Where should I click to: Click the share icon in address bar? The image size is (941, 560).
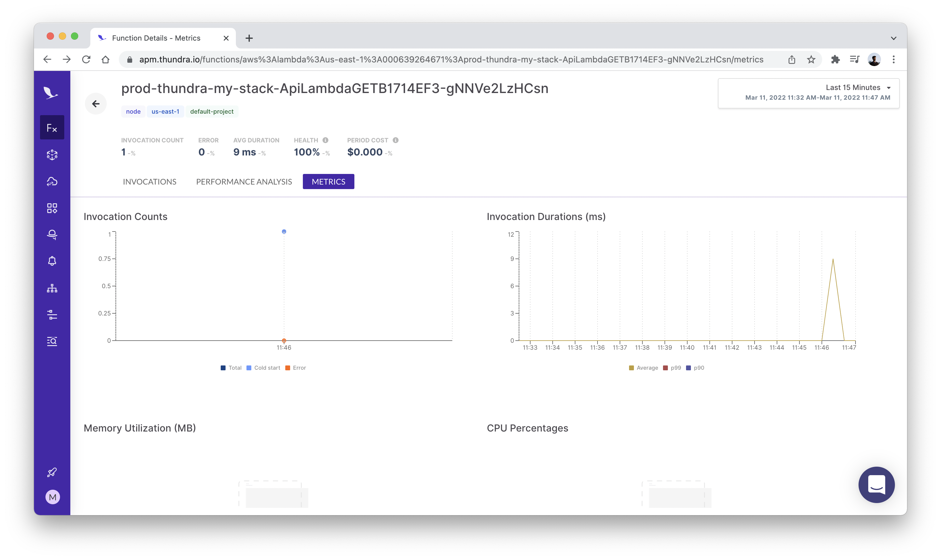[792, 59]
